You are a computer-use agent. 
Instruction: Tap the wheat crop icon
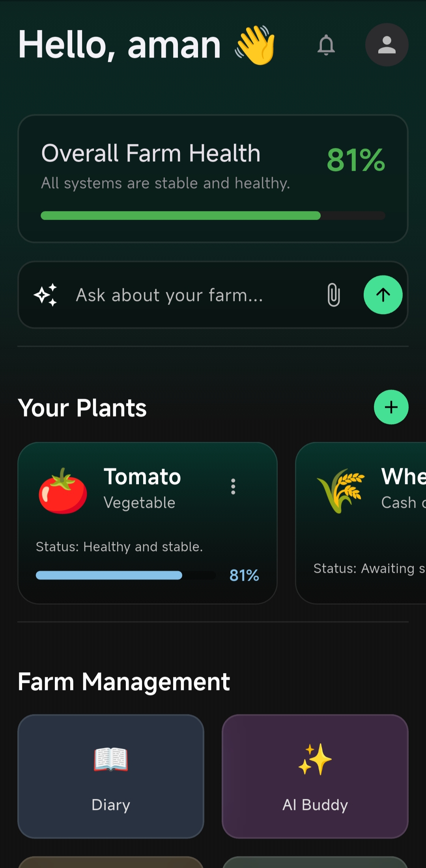pyautogui.click(x=341, y=490)
